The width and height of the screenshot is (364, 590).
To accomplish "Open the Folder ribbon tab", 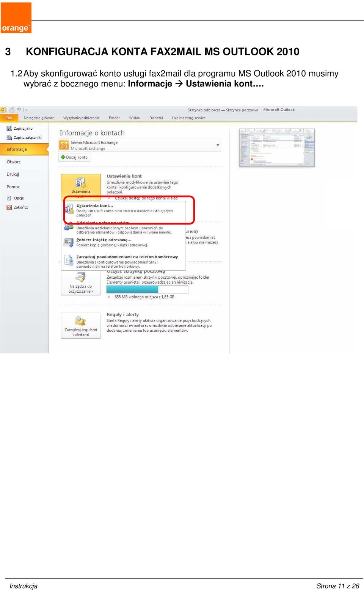I will point(114,118).
